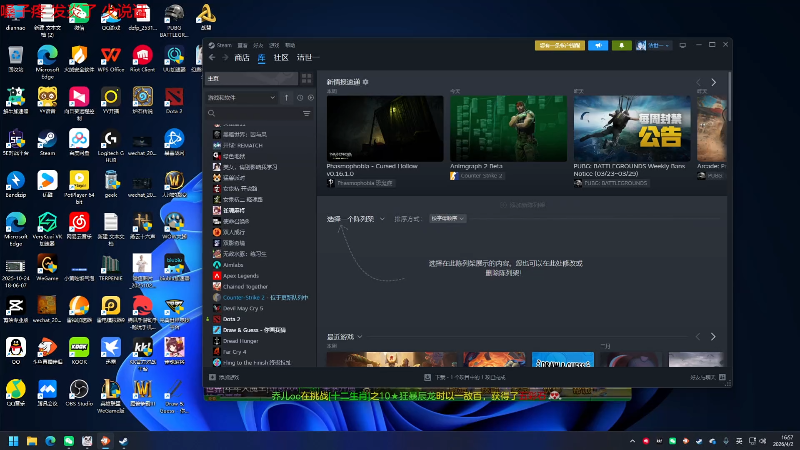Viewport: 800px width, 450px height.
Task: Open the 社区 (Community) tab
Action: point(281,58)
